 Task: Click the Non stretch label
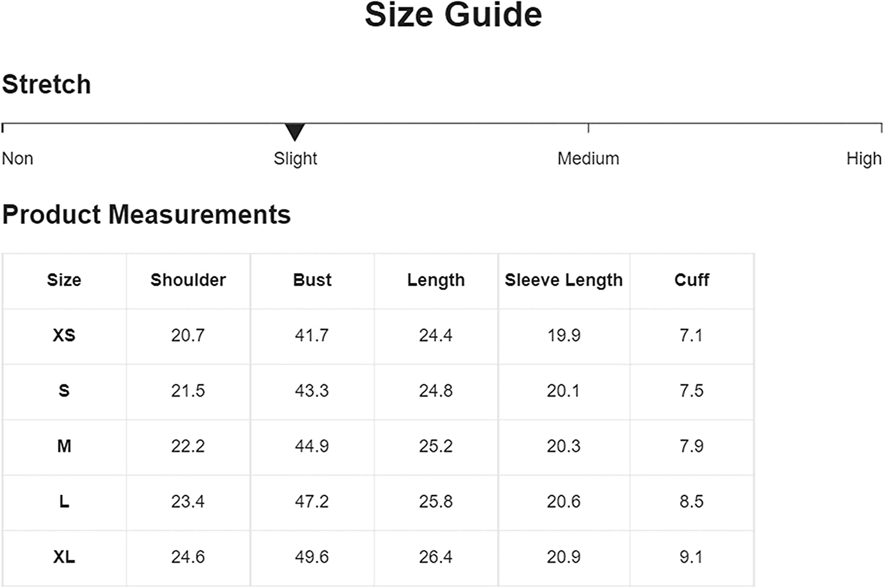[18, 158]
